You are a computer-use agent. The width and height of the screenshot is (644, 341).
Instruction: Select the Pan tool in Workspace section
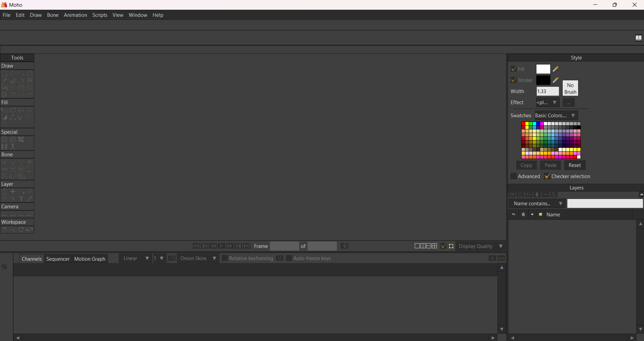tap(5, 230)
